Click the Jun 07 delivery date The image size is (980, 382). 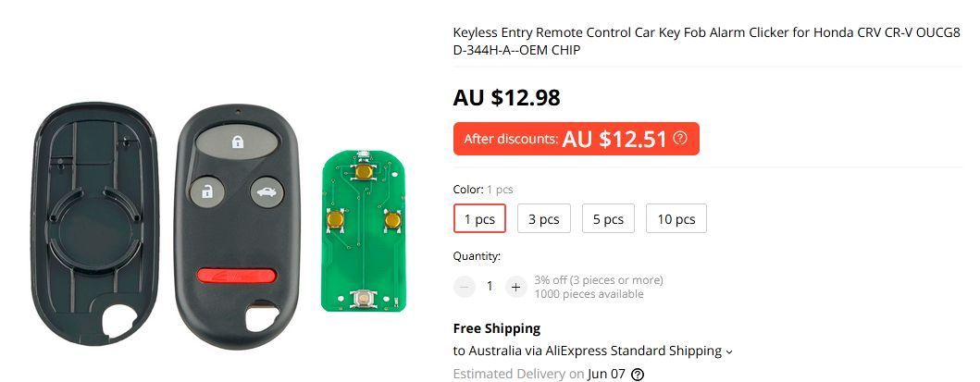click(606, 374)
